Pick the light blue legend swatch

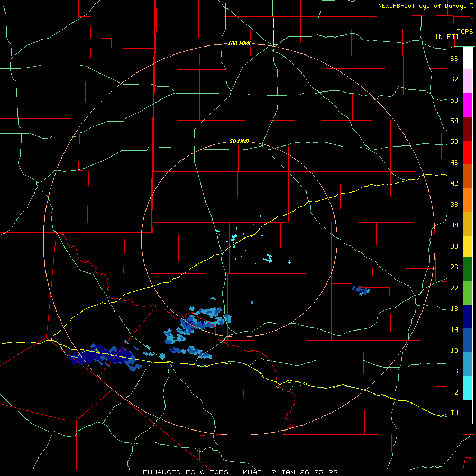coord(467,364)
